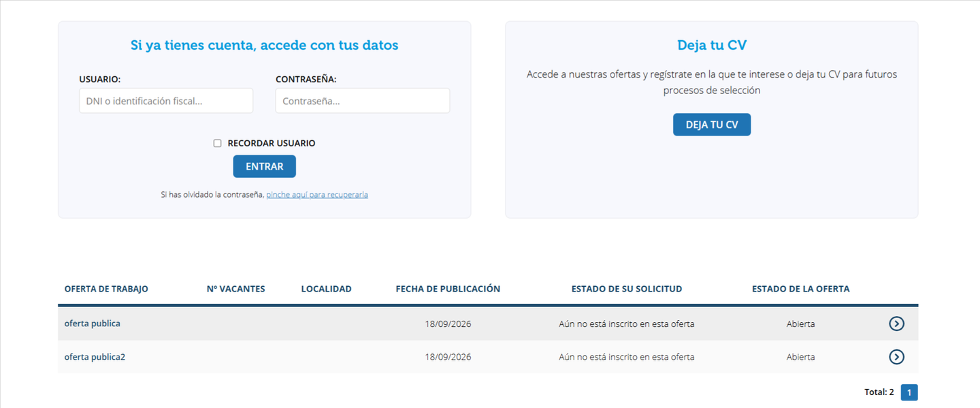The height and width of the screenshot is (408, 980).
Task: Click the 'Localidad' column header
Action: tap(327, 289)
